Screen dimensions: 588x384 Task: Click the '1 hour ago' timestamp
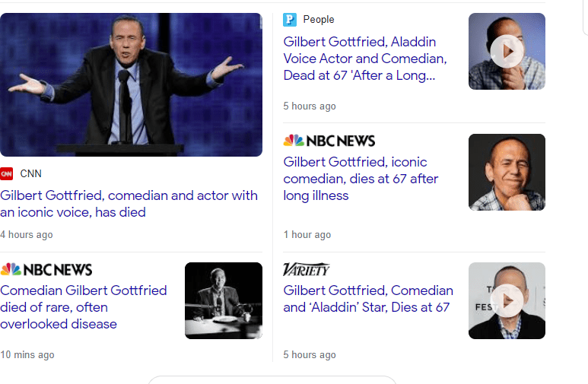coord(307,235)
